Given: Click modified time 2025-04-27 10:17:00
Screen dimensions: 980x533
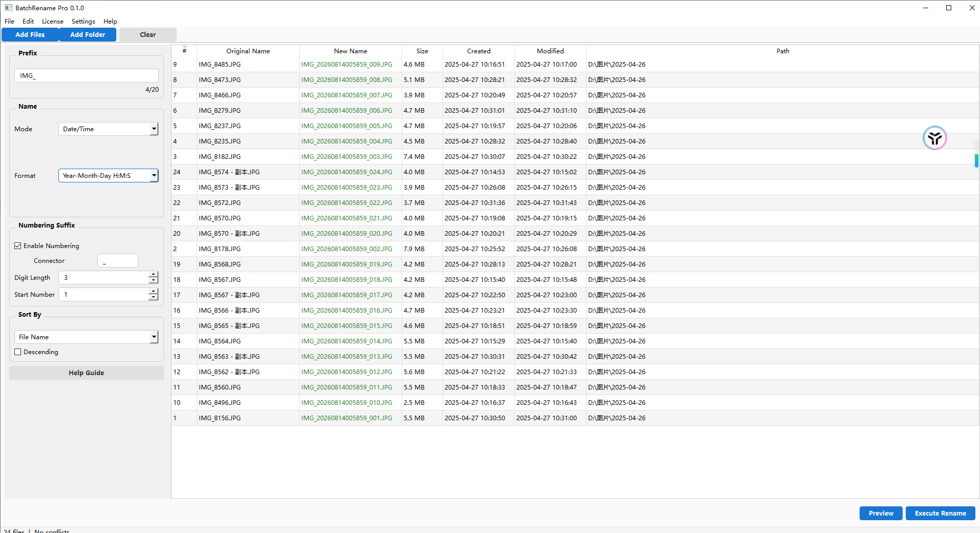Looking at the screenshot, I should coord(547,65).
